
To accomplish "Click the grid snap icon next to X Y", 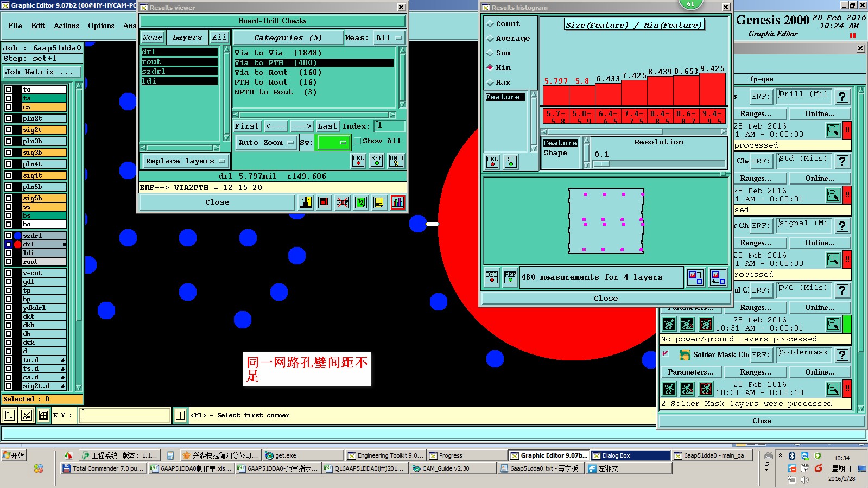I will 43,416.
